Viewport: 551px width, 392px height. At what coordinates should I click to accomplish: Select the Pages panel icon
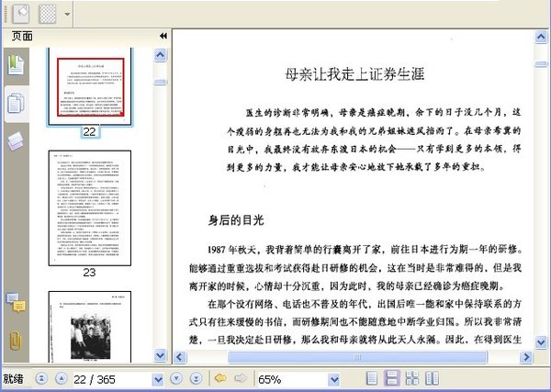pyautogui.click(x=17, y=104)
